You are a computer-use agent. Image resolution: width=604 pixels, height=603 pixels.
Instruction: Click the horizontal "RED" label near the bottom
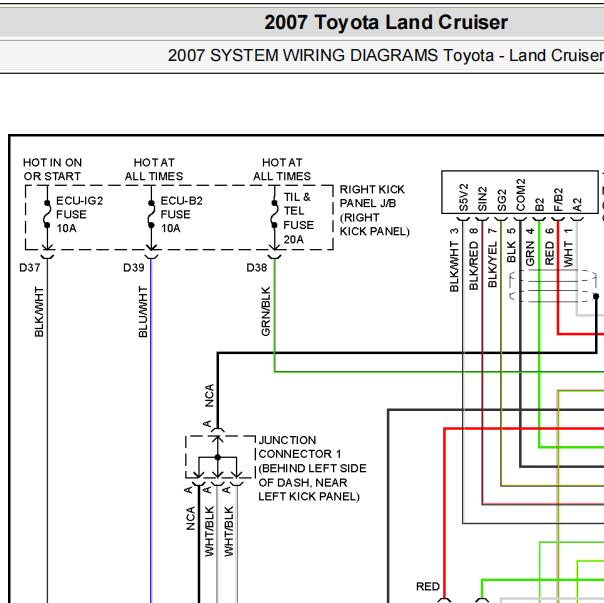428,586
